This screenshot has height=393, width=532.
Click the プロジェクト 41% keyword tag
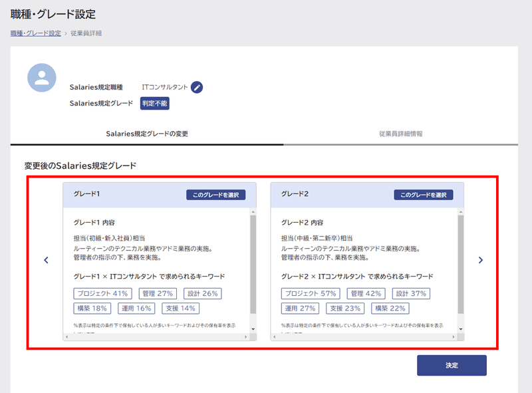(x=102, y=293)
